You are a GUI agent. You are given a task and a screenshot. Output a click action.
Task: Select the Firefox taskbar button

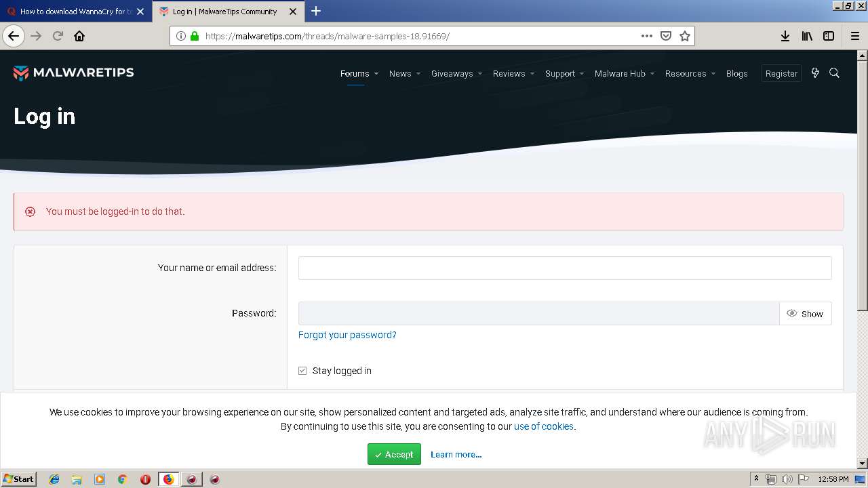(168, 479)
